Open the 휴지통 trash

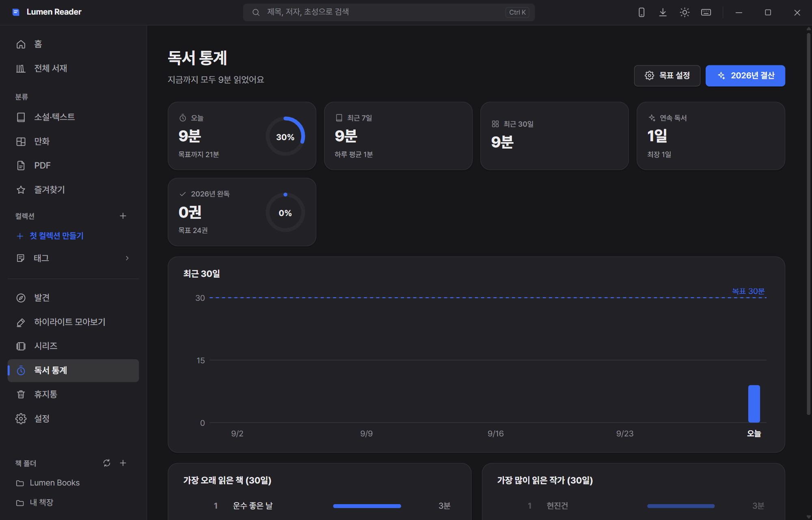pos(73,395)
